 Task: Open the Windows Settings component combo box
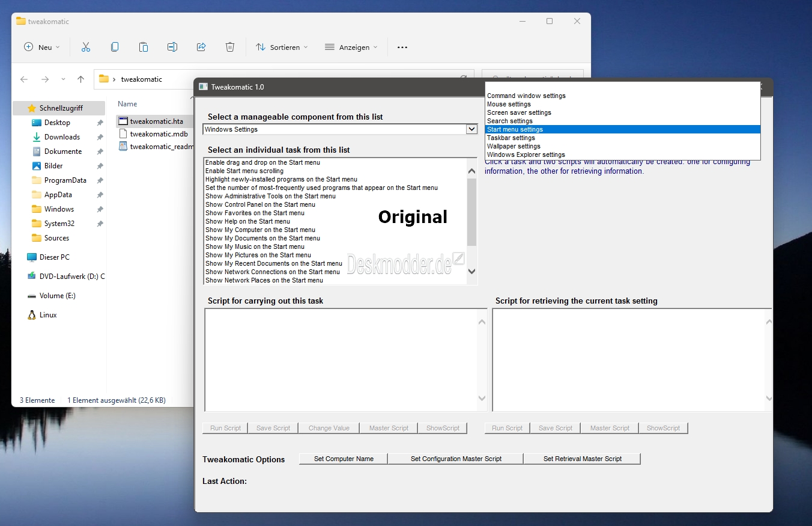pos(340,129)
